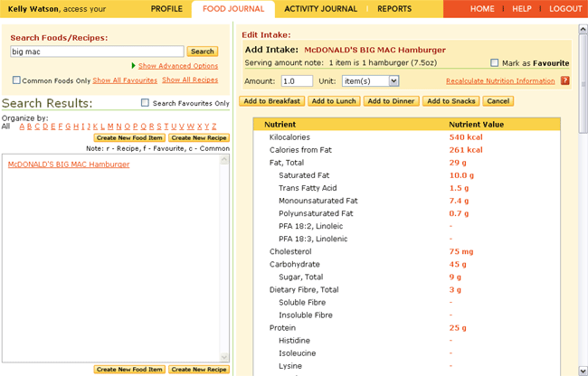This screenshot has width=588, height=376.
Task: Switch to ACTIVITY JOURNAL tab
Action: (320, 9)
